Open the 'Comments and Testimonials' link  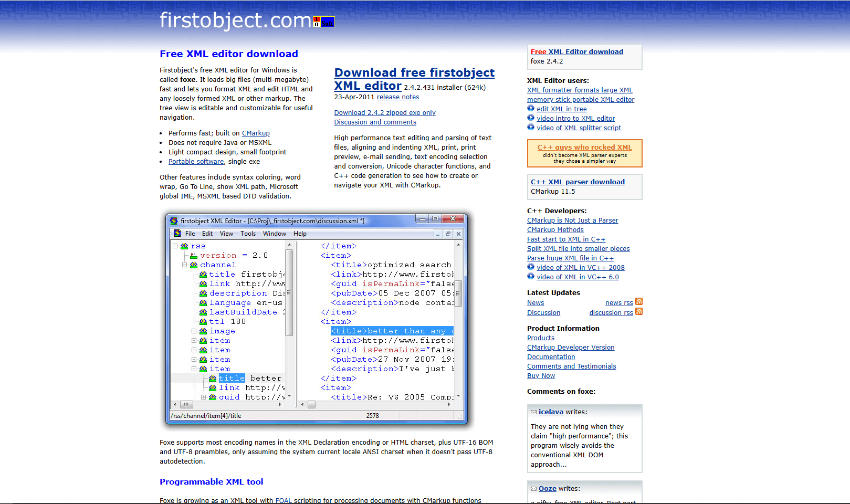(x=571, y=366)
